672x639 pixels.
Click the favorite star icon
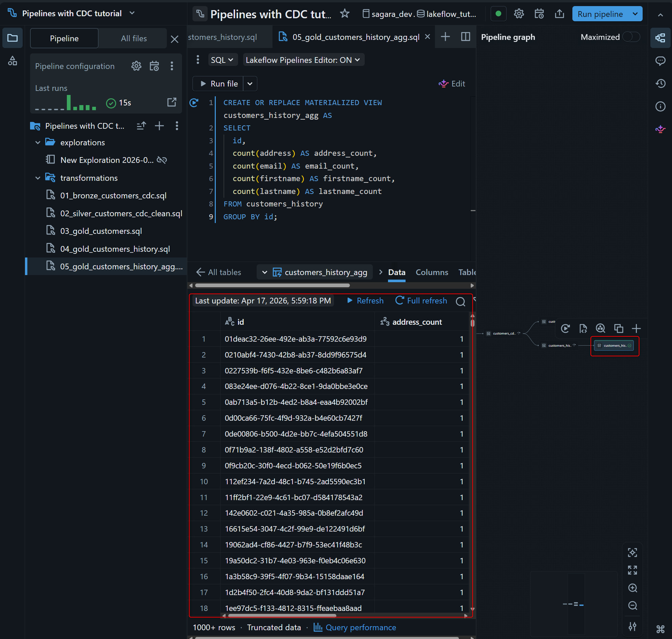click(344, 14)
